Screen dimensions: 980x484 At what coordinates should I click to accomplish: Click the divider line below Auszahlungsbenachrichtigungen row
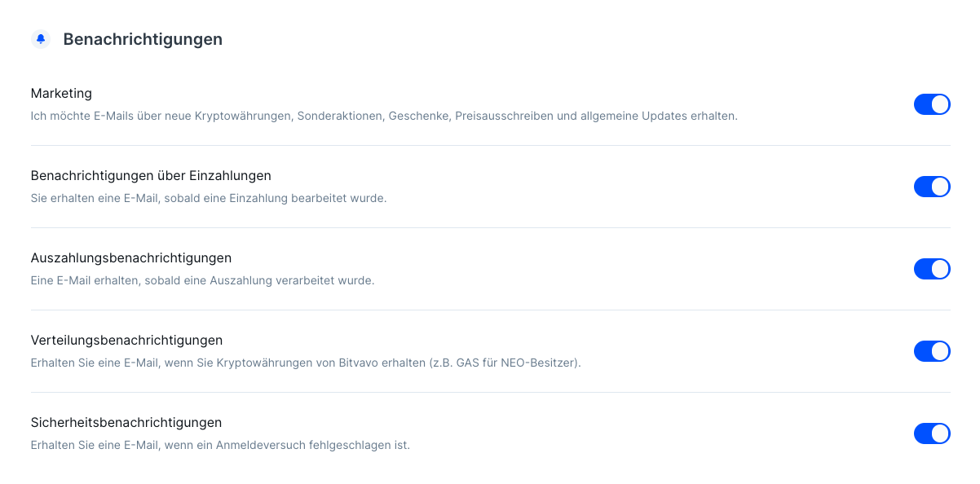tap(491, 310)
